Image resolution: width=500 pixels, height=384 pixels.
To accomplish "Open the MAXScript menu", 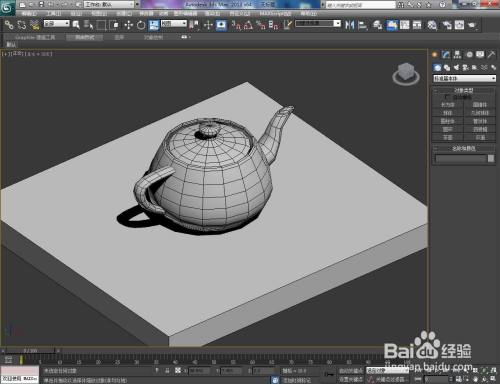I will pyautogui.click(x=275, y=13).
